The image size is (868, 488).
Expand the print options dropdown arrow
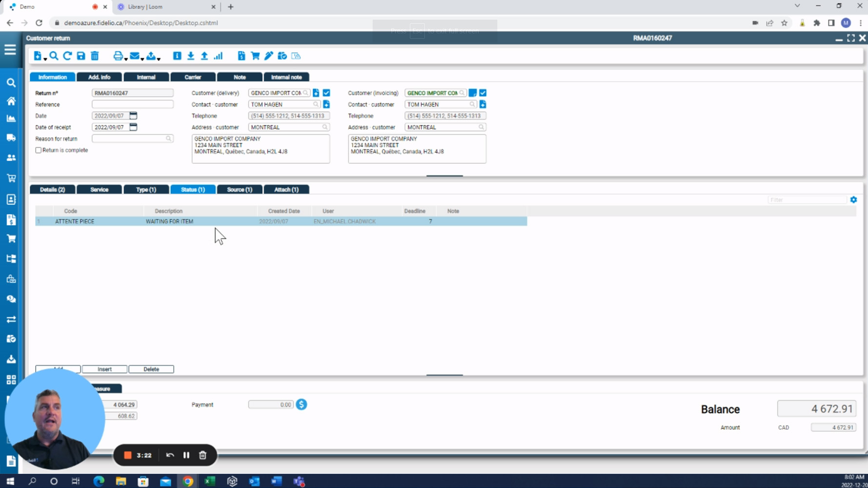pyautogui.click(x=126, y=59)
